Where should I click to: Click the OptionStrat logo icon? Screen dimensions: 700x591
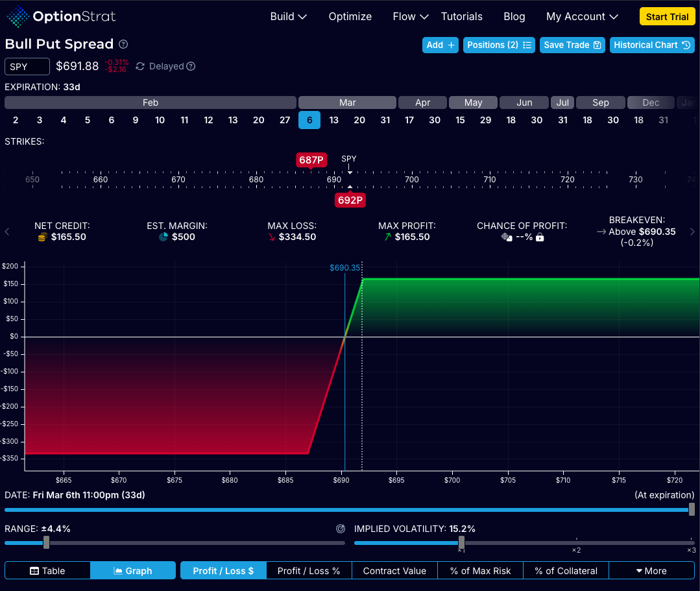[18, 16]
